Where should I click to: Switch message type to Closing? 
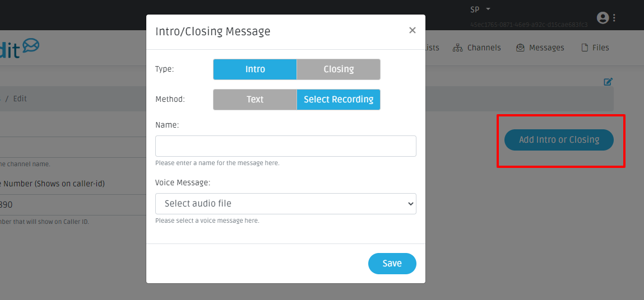[x=339, y=69]
